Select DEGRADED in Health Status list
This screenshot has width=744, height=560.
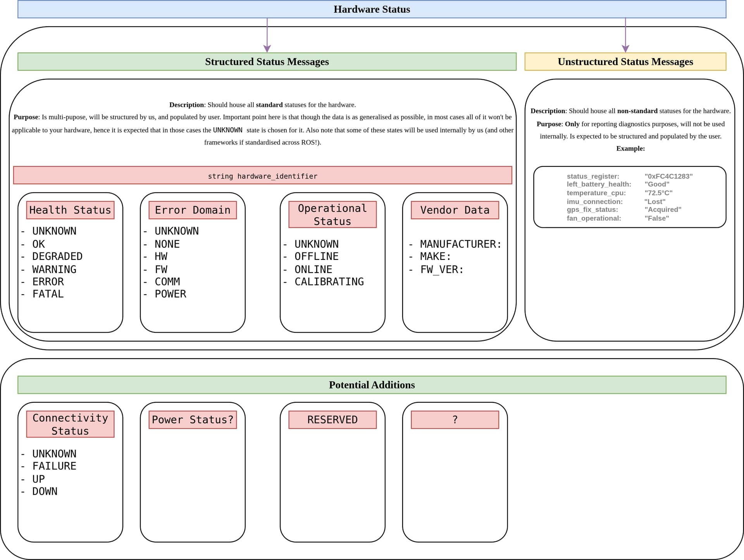click(57, 256)
